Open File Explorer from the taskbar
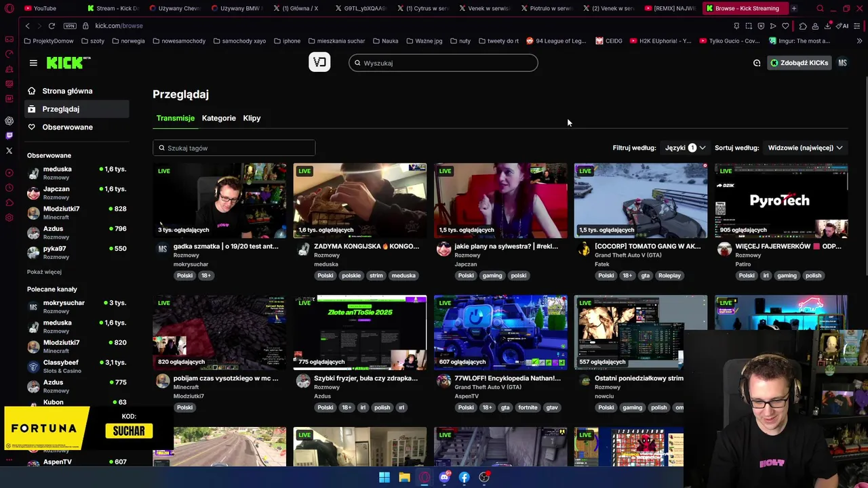868x488 pixels. [x=404, y=477]
